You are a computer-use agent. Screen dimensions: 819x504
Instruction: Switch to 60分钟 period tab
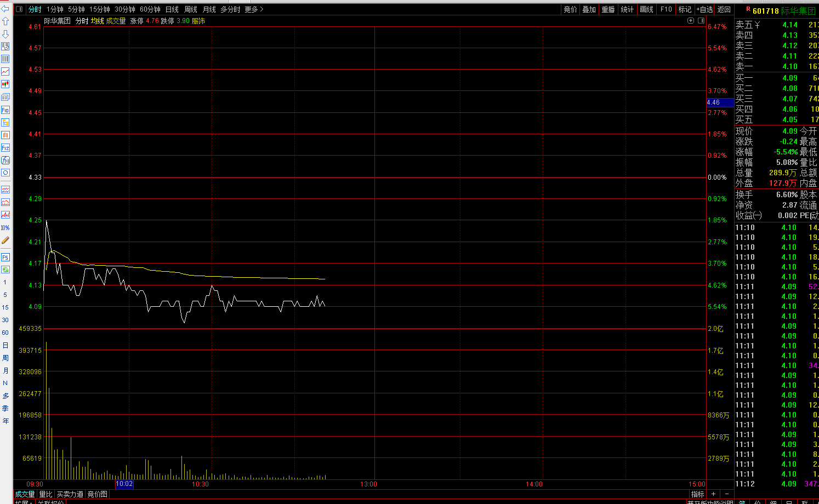tap(150, 9)
